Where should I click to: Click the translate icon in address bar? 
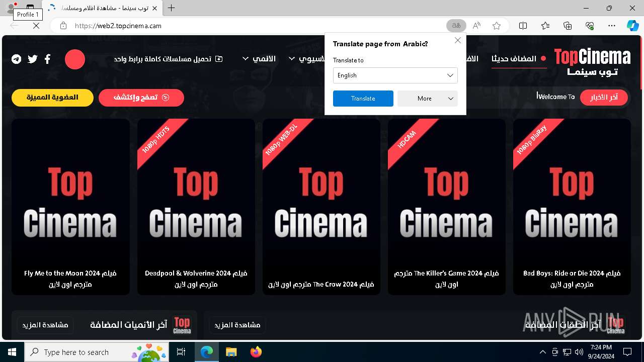tap(456, 26)
